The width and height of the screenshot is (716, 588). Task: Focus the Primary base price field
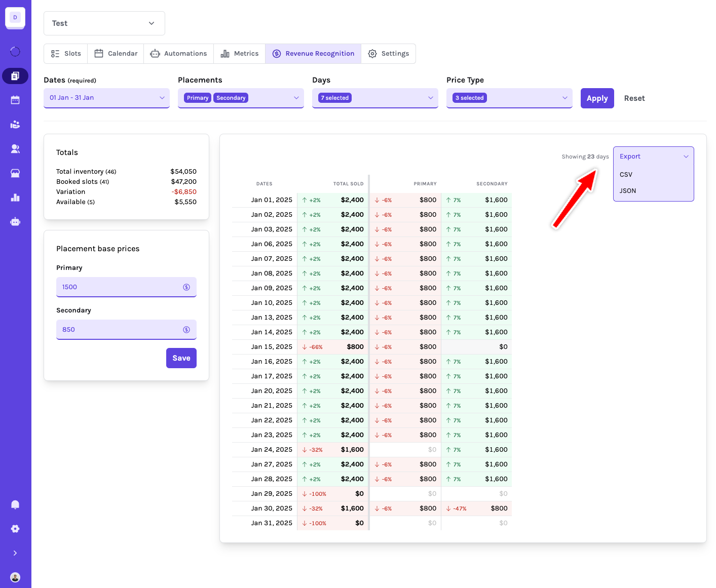coord(126,287)
